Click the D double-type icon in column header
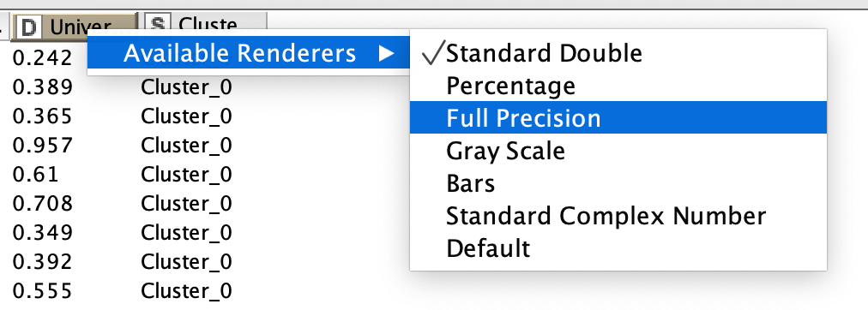868x310 pixels. click(27, 26)
